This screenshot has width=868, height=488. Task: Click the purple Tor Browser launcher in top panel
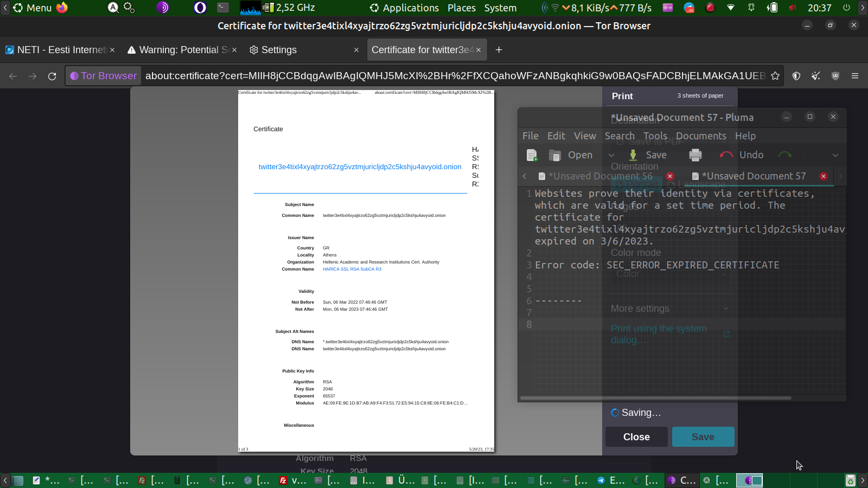point(163,8)
